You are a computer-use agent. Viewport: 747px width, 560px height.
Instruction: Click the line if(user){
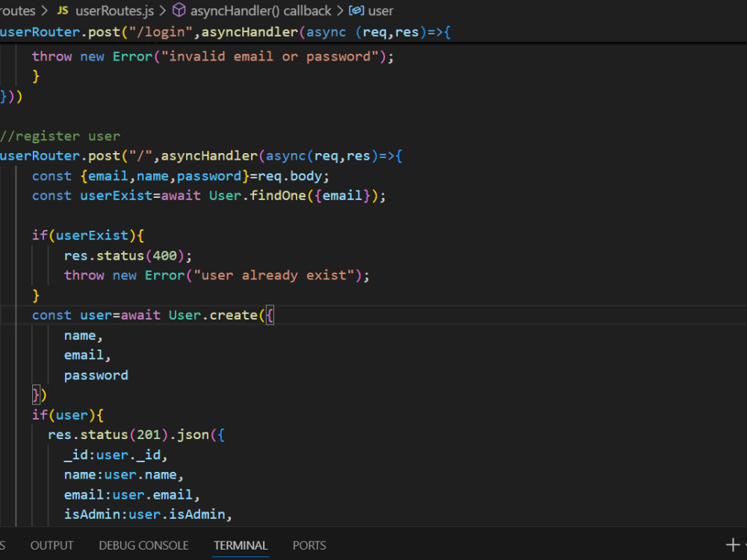click(68, 414)
